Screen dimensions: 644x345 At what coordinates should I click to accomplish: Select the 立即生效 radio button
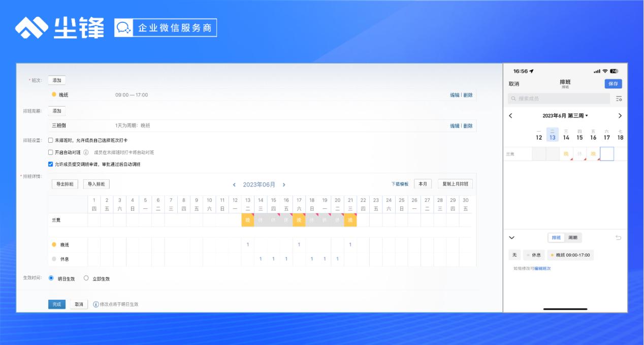86,278
